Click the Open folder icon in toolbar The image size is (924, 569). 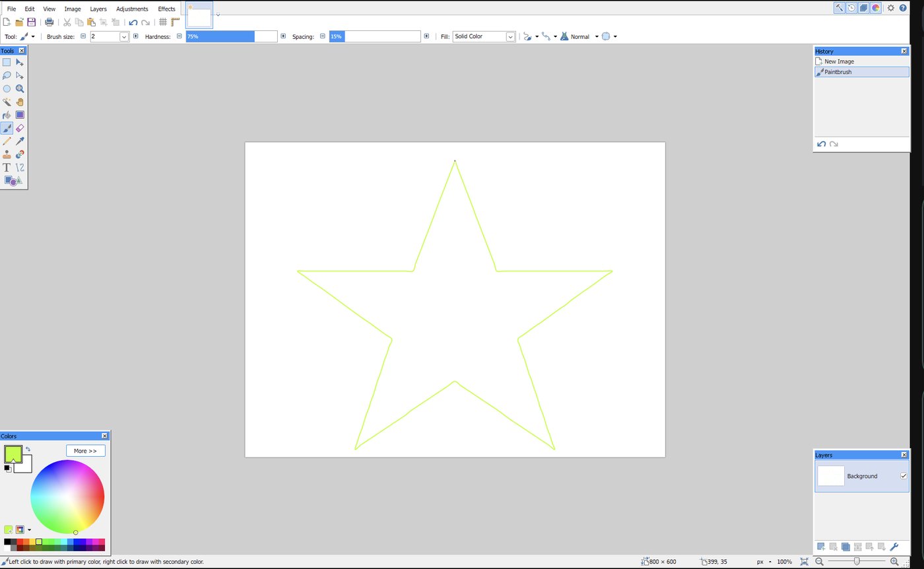point(19,22)
